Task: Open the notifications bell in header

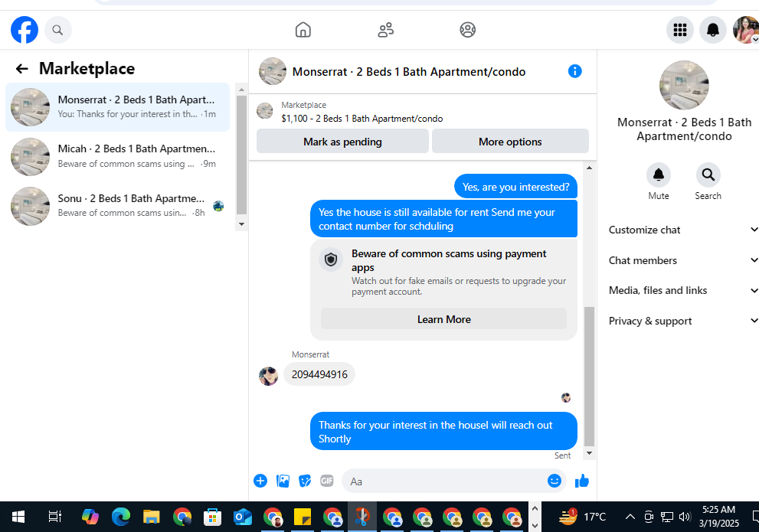Action: (713, 30)
